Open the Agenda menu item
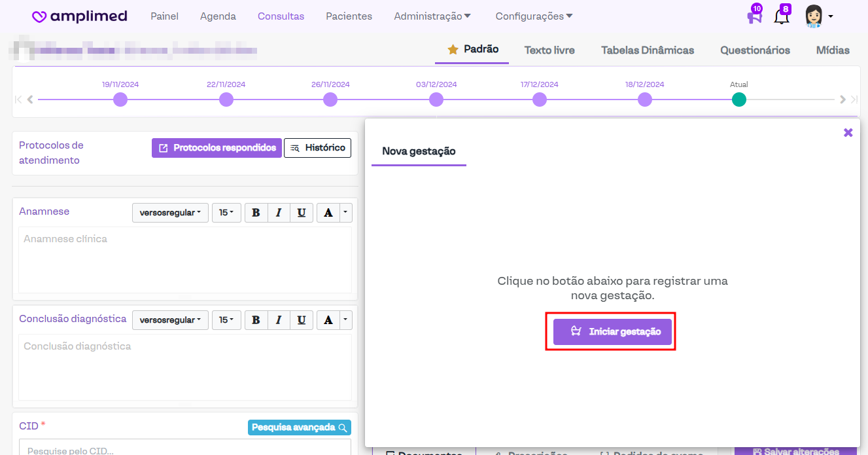This screenshot has height=455, width=868. (218, 16)
